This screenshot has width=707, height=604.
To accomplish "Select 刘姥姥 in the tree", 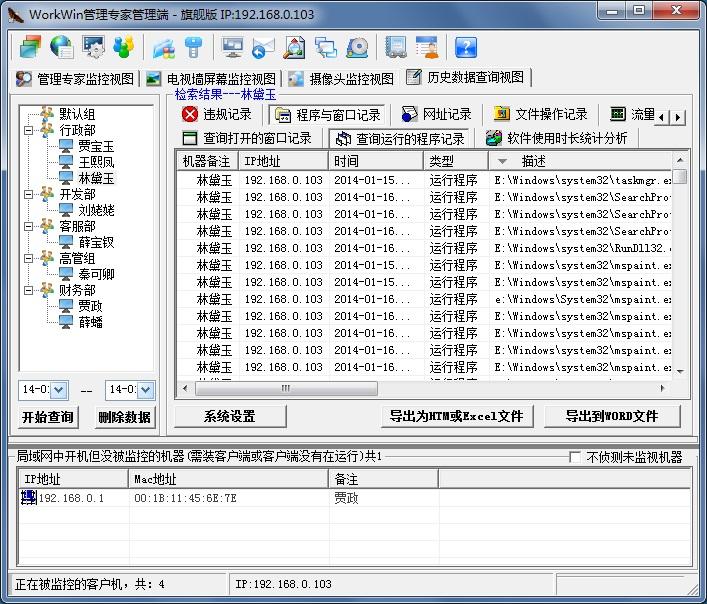I will 96,210.
